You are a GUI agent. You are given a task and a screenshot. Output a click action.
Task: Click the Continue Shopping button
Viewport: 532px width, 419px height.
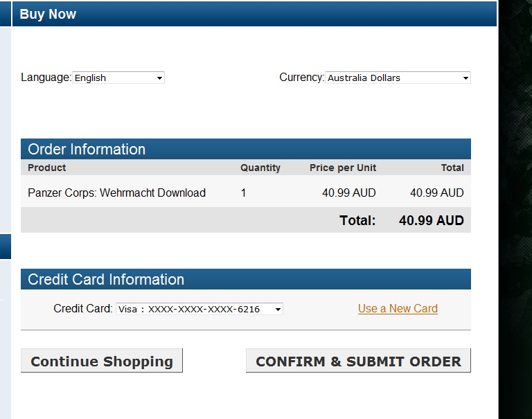(102, 361)
